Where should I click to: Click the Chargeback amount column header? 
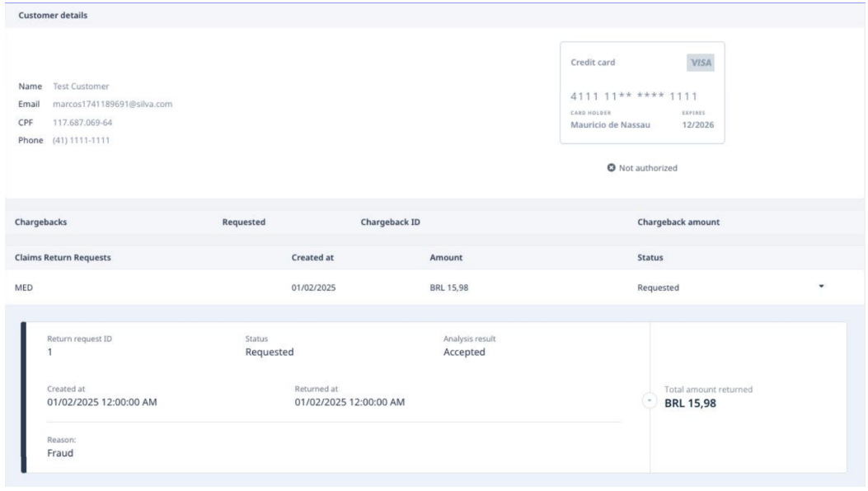[x=678, y=222]
